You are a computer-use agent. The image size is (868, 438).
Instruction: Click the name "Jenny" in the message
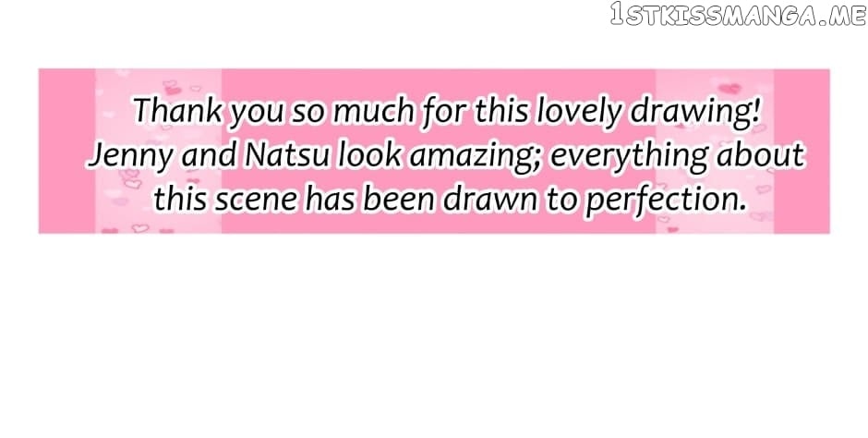[131, 157]
